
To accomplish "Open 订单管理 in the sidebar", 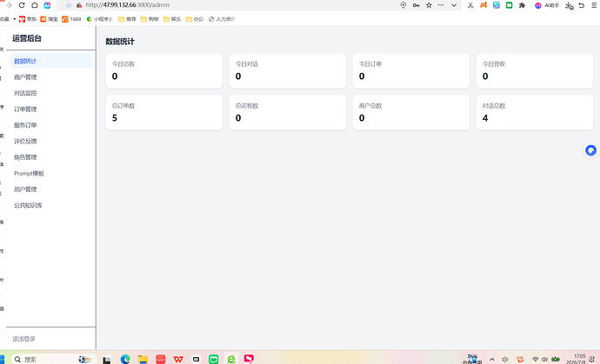I will (x=51, y=109).
